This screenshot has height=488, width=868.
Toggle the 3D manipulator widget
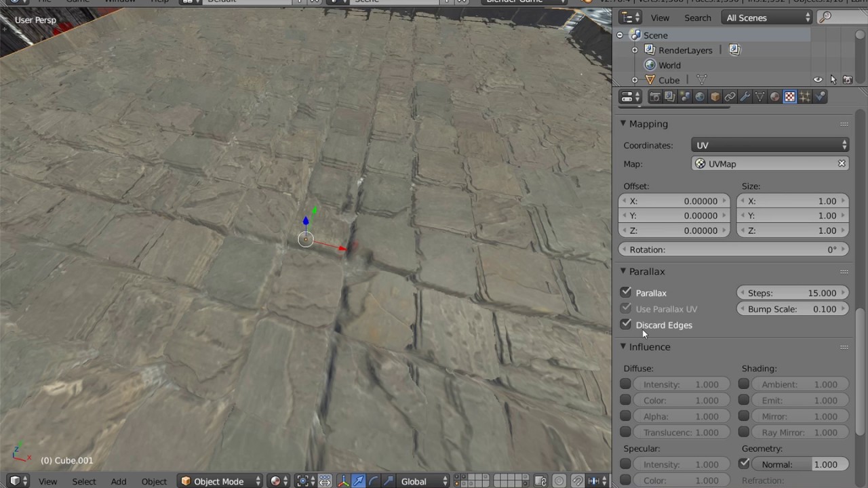(343, 481)
